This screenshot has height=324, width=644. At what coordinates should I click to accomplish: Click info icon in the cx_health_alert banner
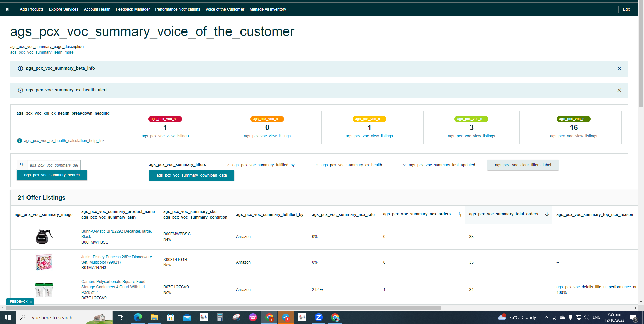pos(20,90)
